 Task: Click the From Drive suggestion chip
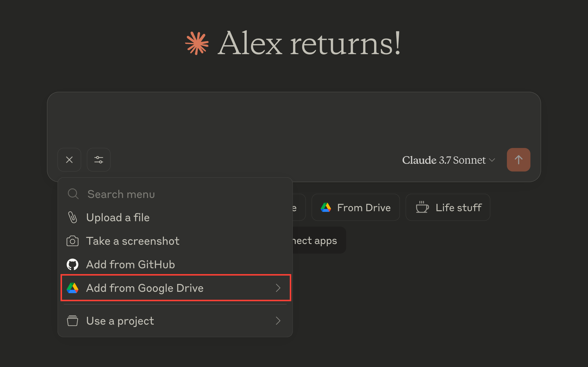coord(356,208)
